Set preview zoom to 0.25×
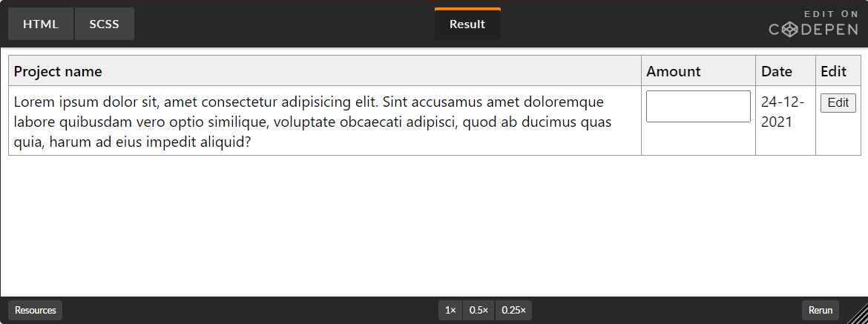Screen dimensions: 868x324 [x=513, y=310]
